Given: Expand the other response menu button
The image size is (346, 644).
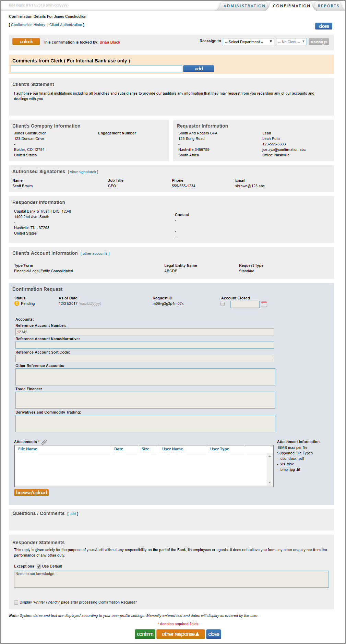Looking at the screenshot, I should pos(181,634).
